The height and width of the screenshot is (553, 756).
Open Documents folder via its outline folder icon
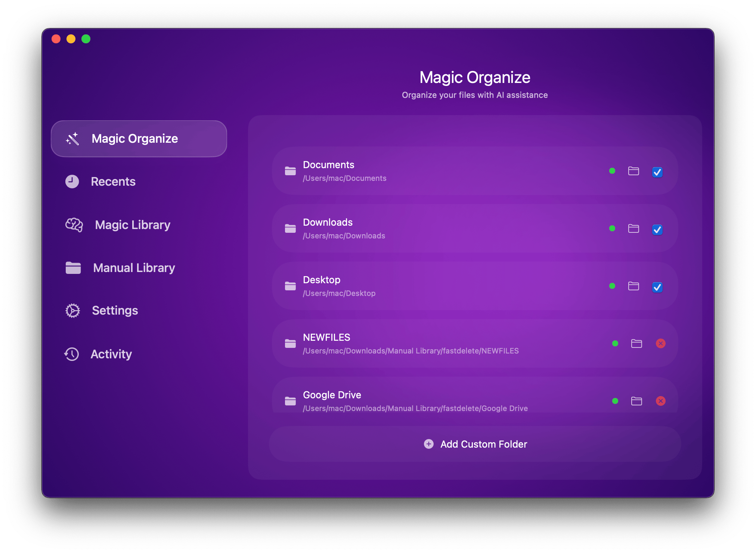633,171
